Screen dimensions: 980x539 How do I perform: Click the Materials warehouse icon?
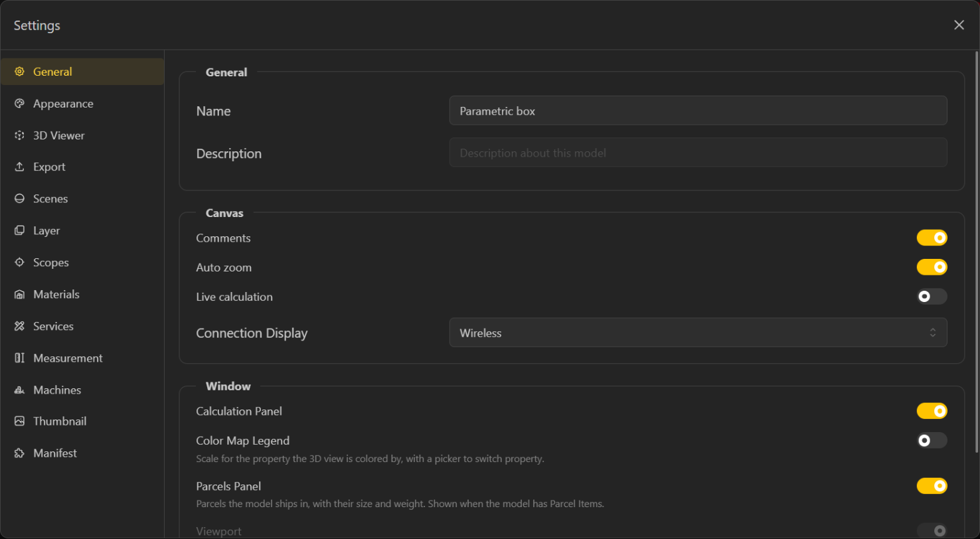point(20,295)
